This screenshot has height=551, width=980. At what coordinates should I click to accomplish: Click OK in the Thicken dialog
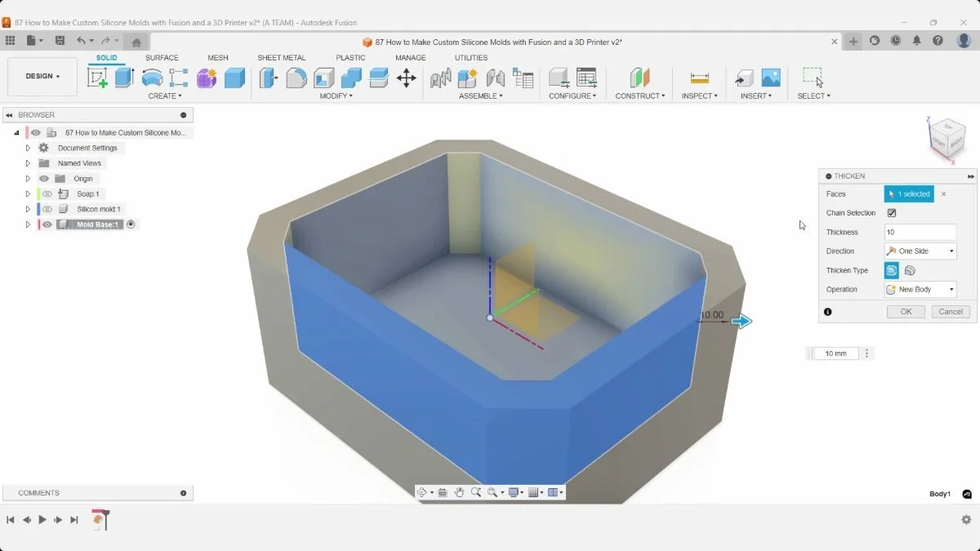(906, 312)
